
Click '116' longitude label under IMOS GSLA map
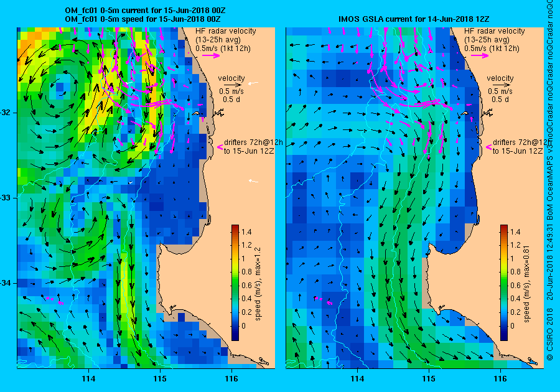pos(500,379)
